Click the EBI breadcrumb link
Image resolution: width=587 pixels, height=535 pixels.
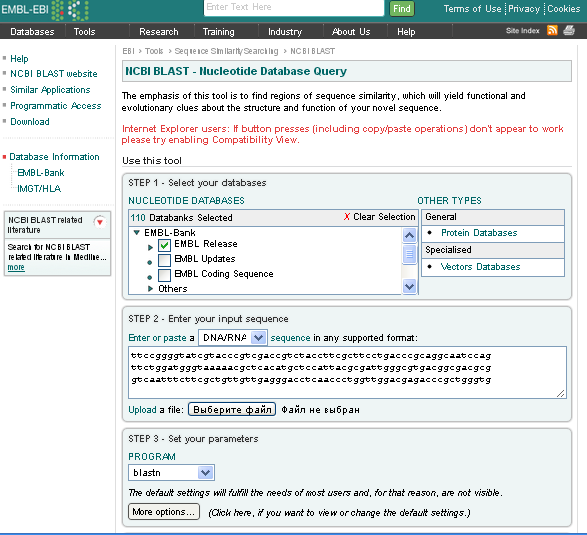[x=128, y=51]
